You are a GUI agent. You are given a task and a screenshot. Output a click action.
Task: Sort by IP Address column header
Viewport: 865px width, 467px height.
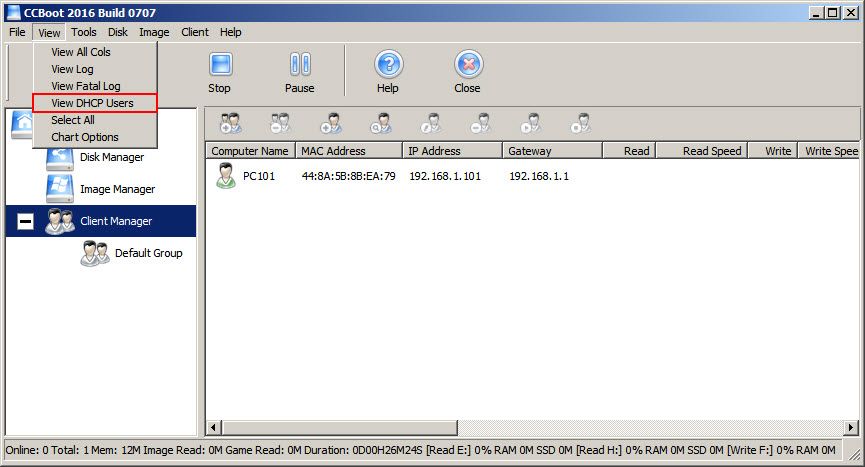(452, 151)
